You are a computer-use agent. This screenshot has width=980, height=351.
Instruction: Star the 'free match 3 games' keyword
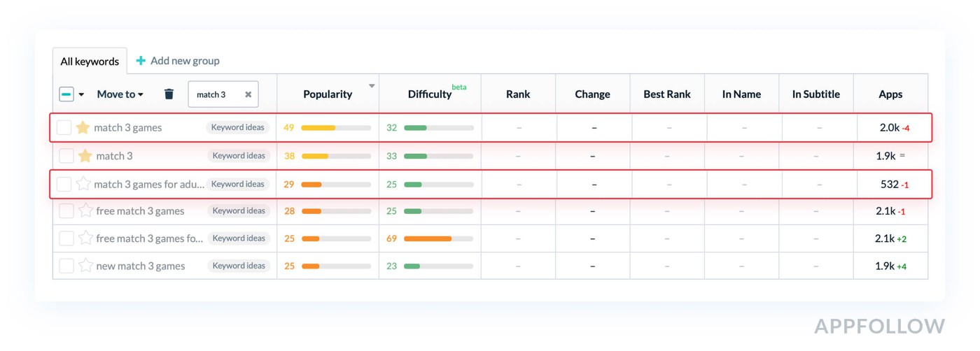tap(85, 210)
